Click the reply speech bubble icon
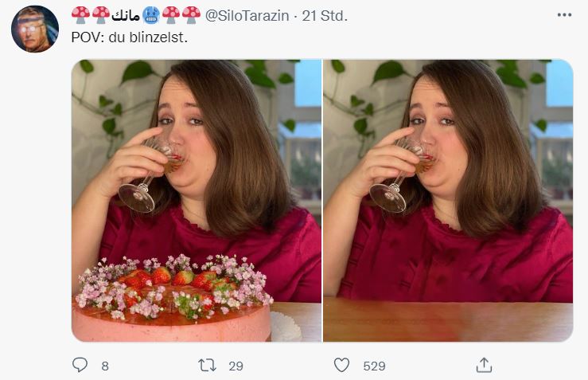 (80, 365)
